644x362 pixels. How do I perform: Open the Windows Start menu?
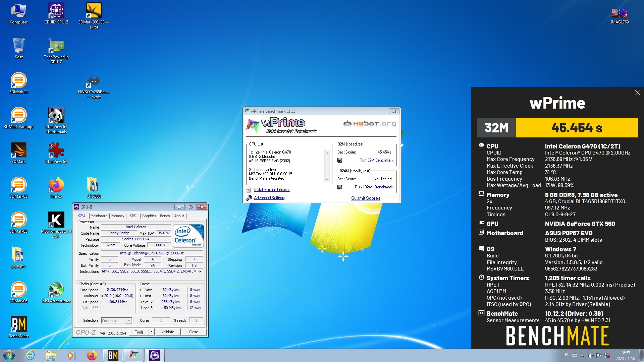click(x=9, y=355)
